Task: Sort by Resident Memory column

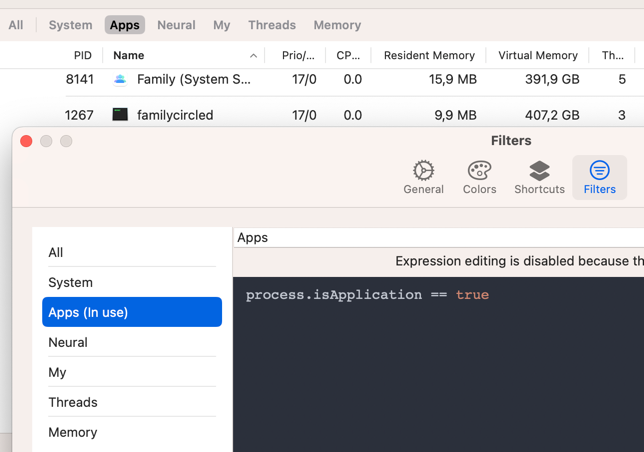Action: [428, 55]
